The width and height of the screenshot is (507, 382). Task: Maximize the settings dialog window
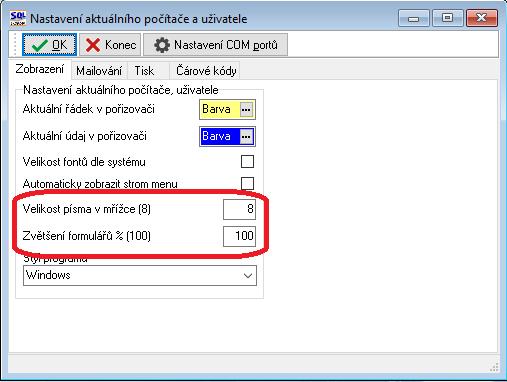point(447,18)
